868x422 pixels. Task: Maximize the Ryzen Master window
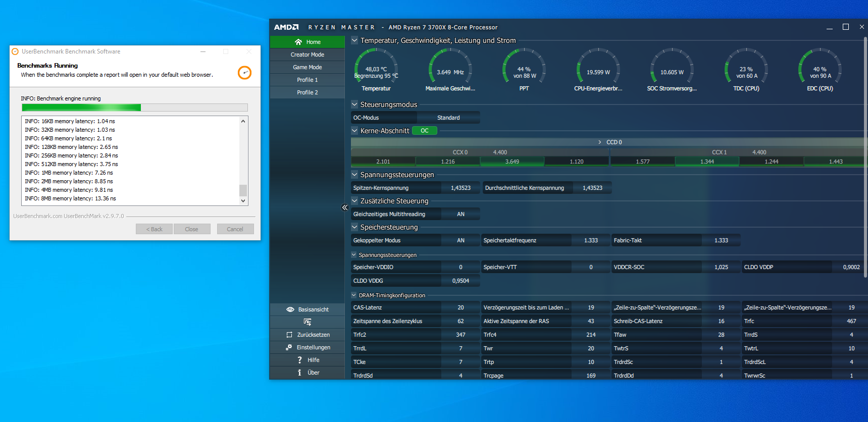tap(846, 27)
